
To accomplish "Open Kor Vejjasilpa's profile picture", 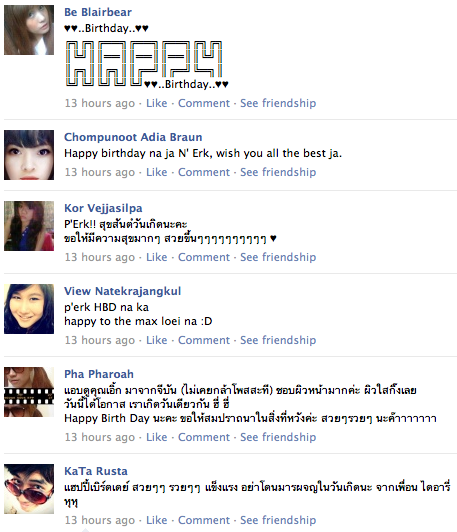I will click(29, 226).
